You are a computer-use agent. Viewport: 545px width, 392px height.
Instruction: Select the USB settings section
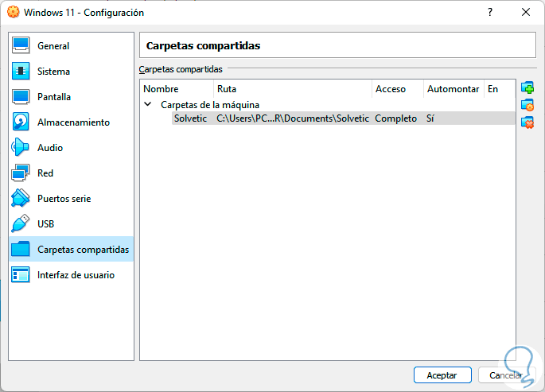click(45, 224)
